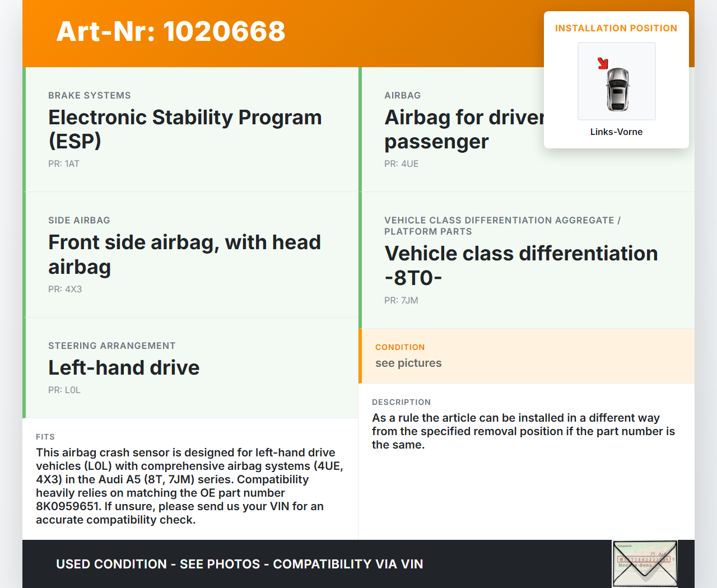Click the Brake Systems category label
The height and width of the screenshot is (588, 717).
click(90, 96)
